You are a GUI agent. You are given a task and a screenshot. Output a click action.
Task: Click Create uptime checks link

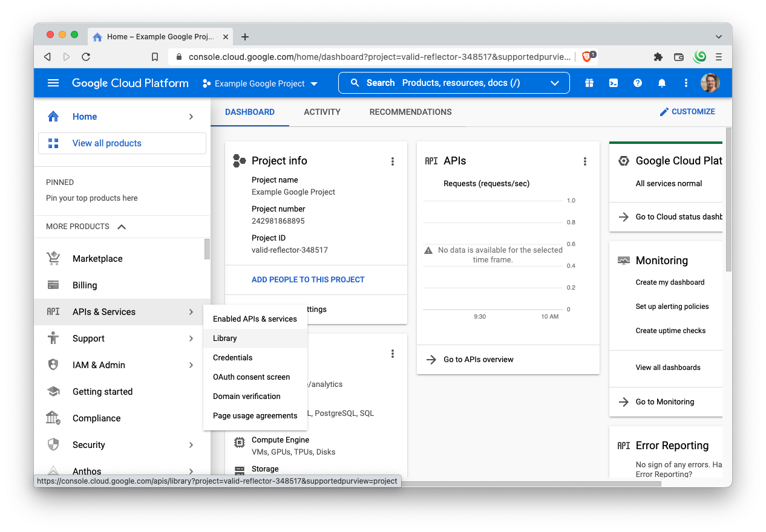point(670,331)
